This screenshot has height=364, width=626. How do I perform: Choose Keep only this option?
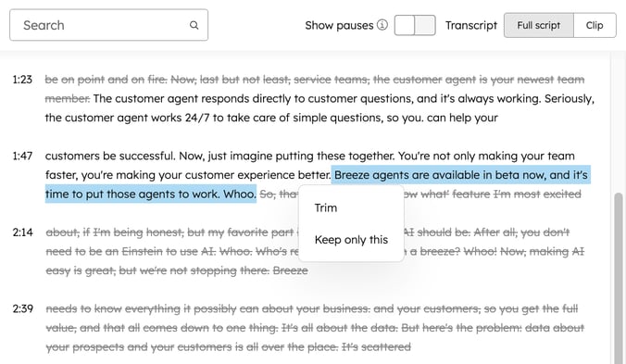click(x=351, y=240)
